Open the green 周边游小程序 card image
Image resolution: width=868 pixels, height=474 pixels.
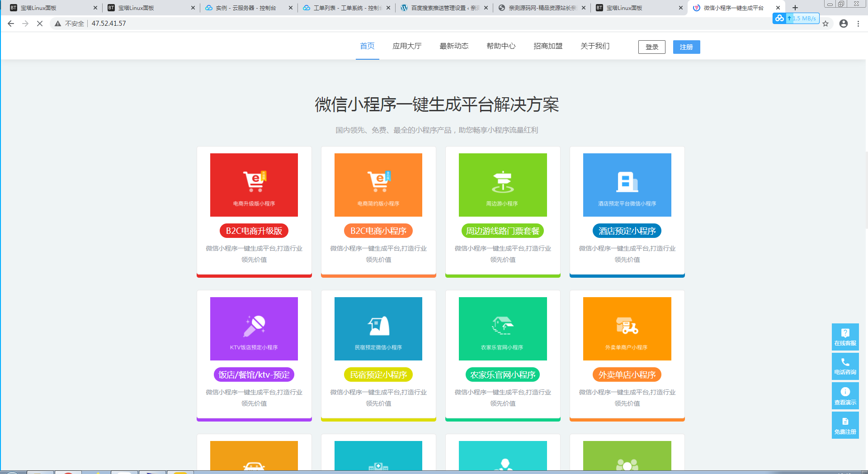(x=503, y=185)
